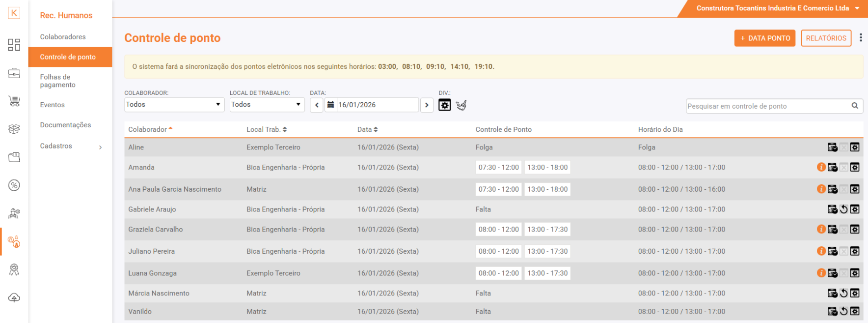
Task: Click the dashboard grid icon in the sidebar
Action: 14,45
